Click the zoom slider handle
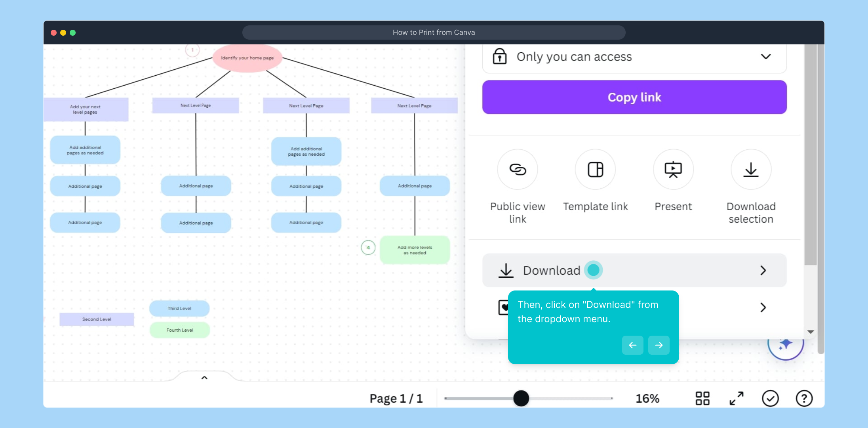This screenshot has width=868, height=428. 521,398
